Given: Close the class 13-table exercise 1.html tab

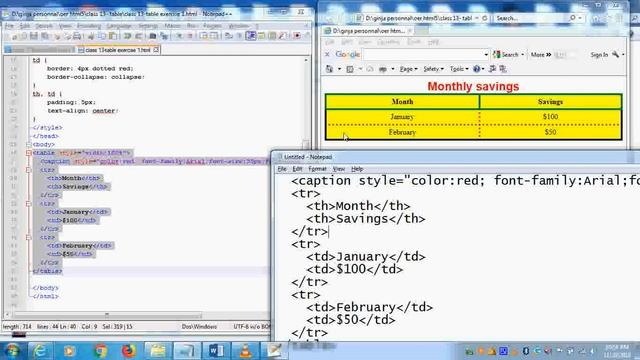Looking at the screenshot, I should point(156,49).
